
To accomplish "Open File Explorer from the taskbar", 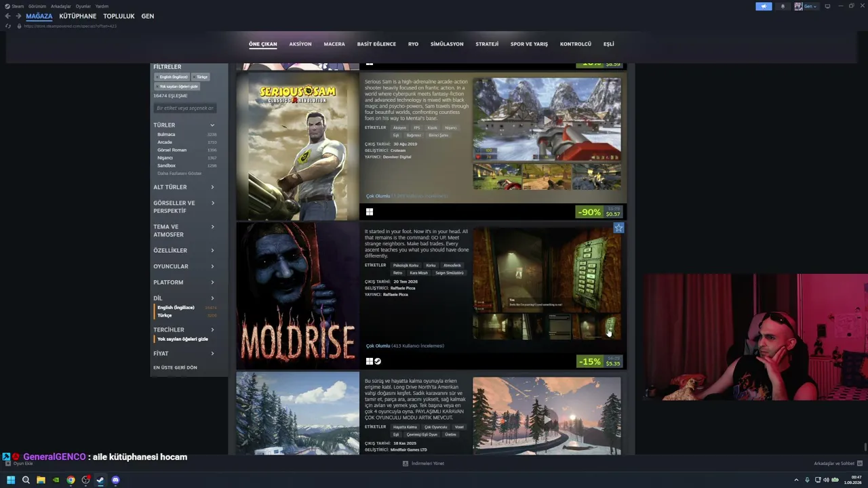I will click(x=41, y=480).
